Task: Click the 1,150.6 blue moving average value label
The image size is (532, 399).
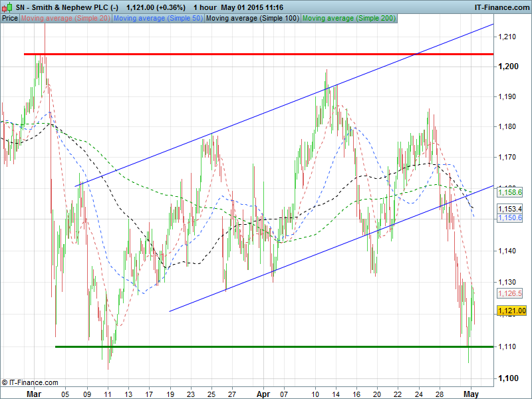Action: tap(510, 217)
